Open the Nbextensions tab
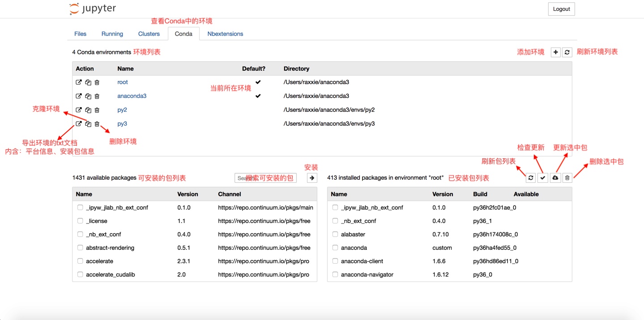The image size is (644, 320). pyautogui.click(x=225, y=33)
